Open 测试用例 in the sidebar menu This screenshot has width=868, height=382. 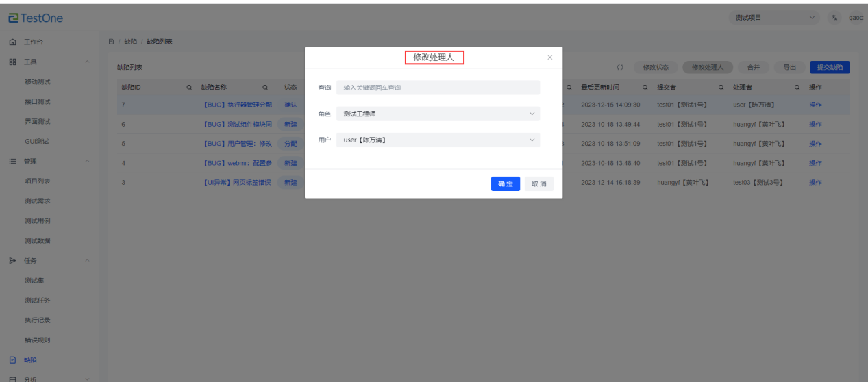(38, 221)
